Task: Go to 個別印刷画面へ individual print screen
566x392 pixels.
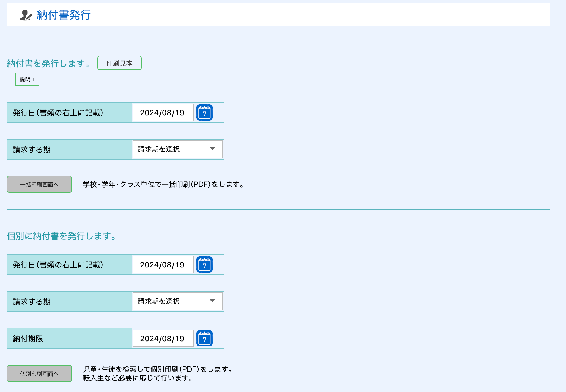Action: click(39, 374)
